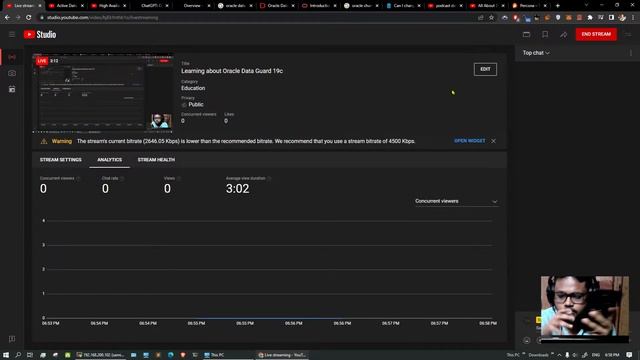This screenshot has width=640, height=360.
Task: Click the YouTube Studio logo
Action: [x=40, y=35]
